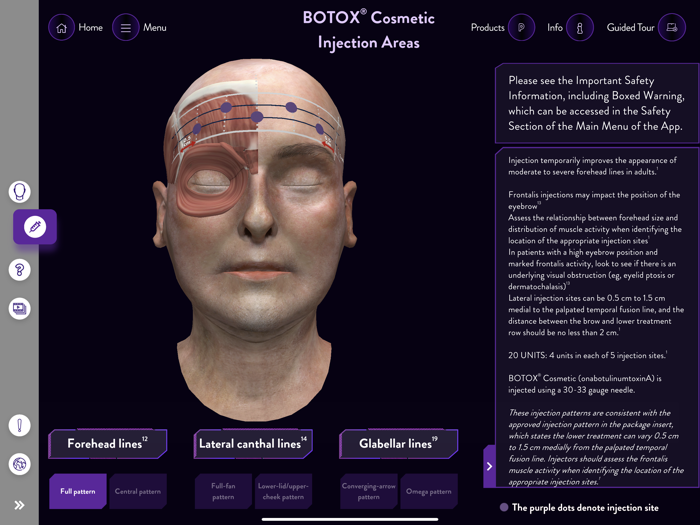Click 'Frontalis injections may impact' sentence
The height and width of the screenshot is (525, 700).
pos(594,200)
